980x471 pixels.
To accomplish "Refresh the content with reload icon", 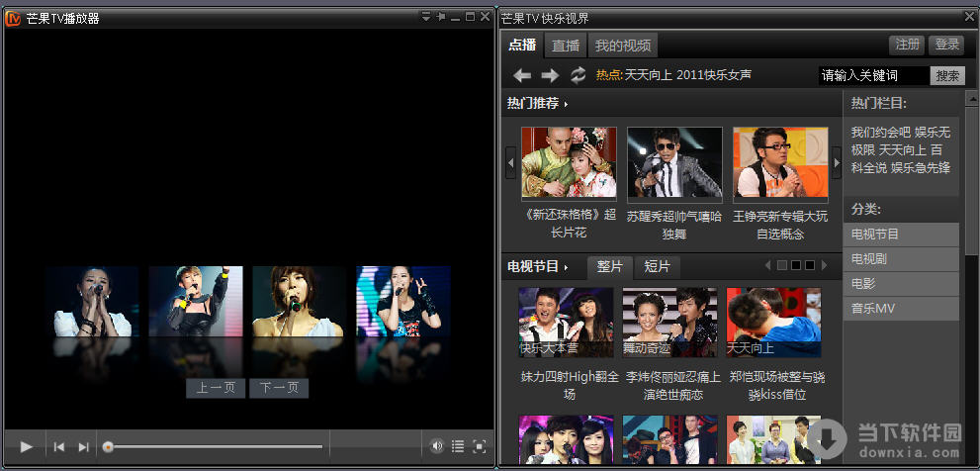I will click(x=579, y=75).
